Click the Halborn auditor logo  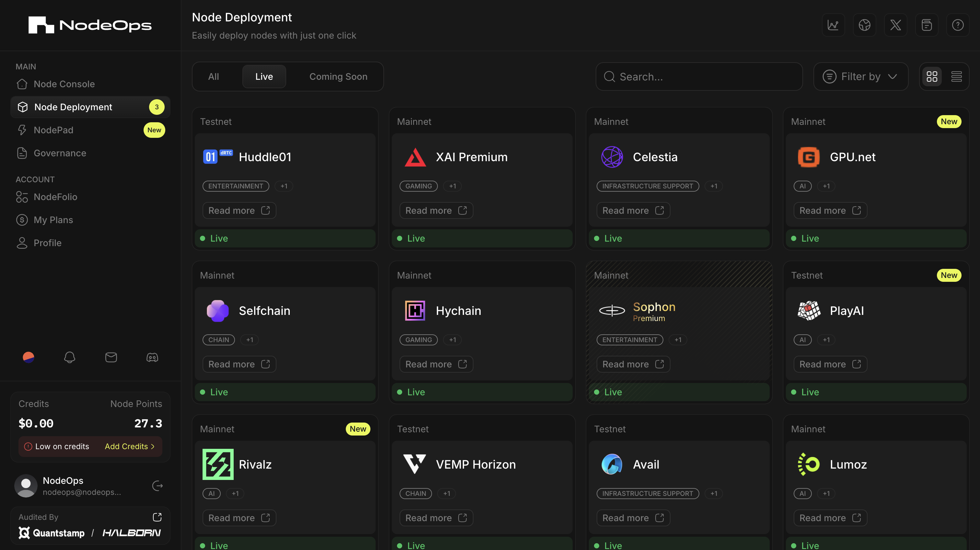[132, 533]
